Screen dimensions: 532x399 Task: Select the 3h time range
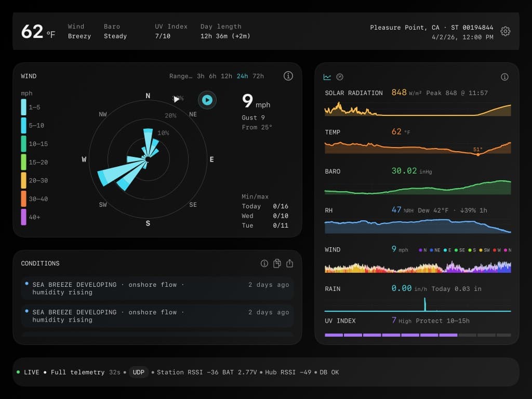click(199, 76)
